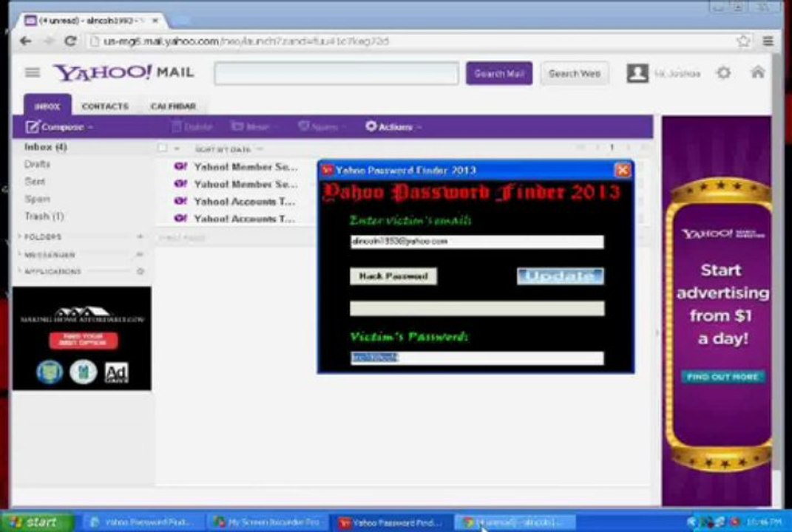Close the Yahoo Password Finder 2013 dialog
Screen dimensions: 792x532
coord(623,170)
